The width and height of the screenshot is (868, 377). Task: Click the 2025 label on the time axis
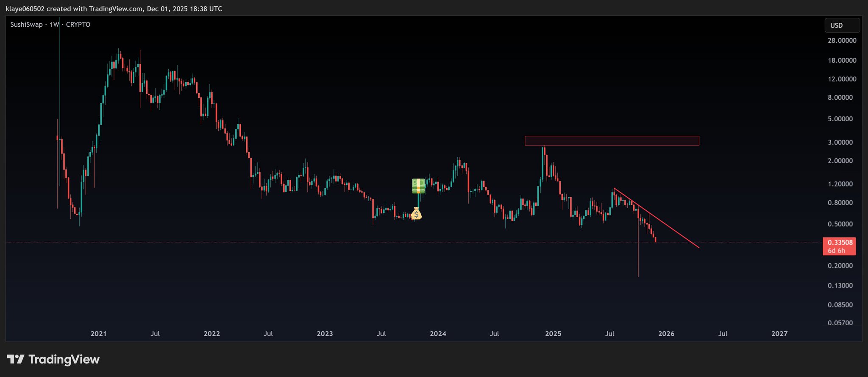click(553, 334)
